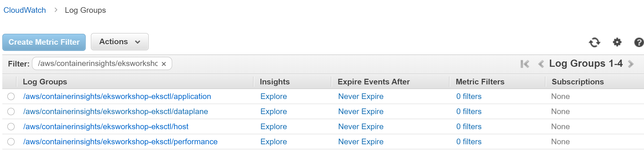Sort by Log Groups column header

[x=45, y=82]
